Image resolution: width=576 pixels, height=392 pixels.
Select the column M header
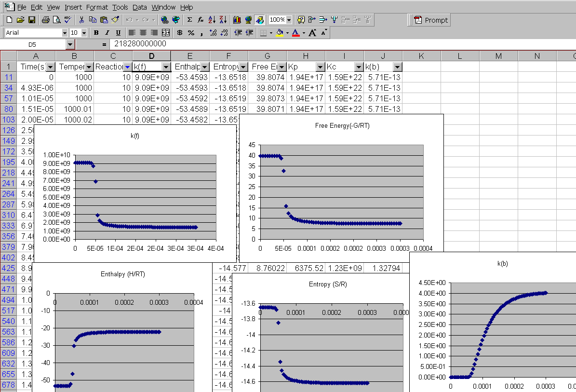pyautogui.click(x=498, y=56)
